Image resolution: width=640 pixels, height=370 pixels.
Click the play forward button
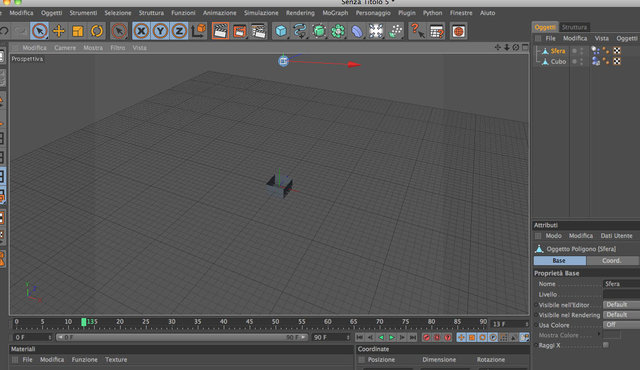[392, 337]
